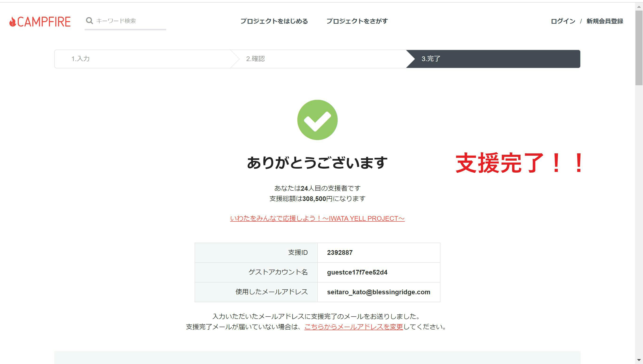Click the support ID value 2392887

tap(340, 252)
